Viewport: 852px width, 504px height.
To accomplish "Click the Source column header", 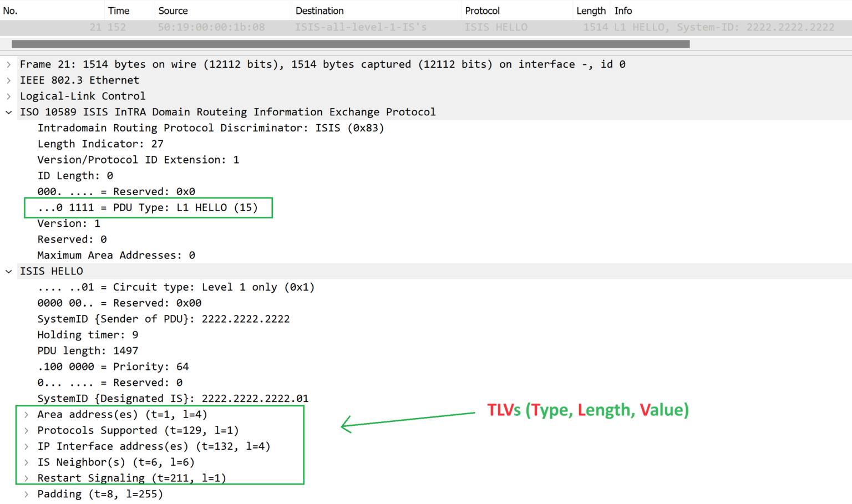I will [173, 10].
